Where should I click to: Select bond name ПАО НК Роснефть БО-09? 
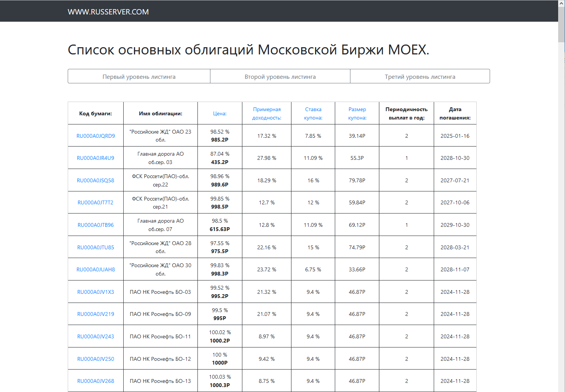pyautogui.click(x=161, y=314)
